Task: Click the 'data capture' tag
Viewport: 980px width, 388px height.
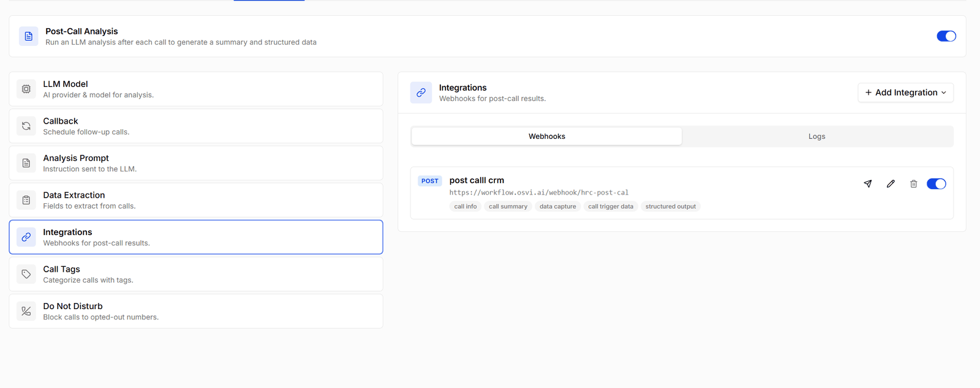Action: tap(558, 206)
